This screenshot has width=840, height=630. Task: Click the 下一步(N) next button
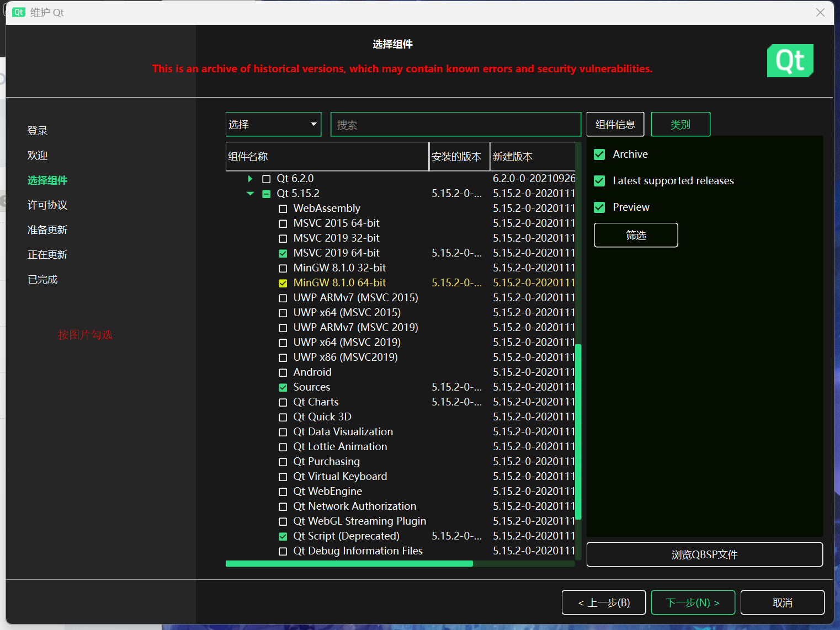[x=693, y=602]
